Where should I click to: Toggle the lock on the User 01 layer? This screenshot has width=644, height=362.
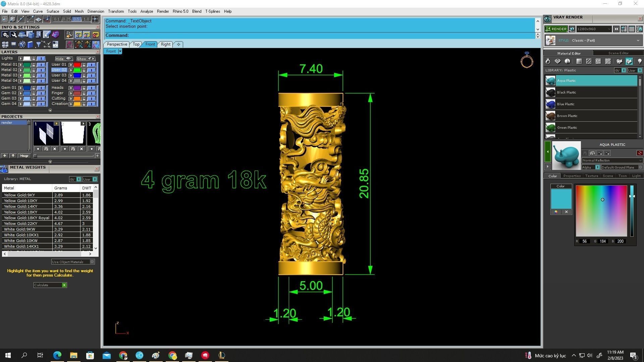(x=84, y=65)
